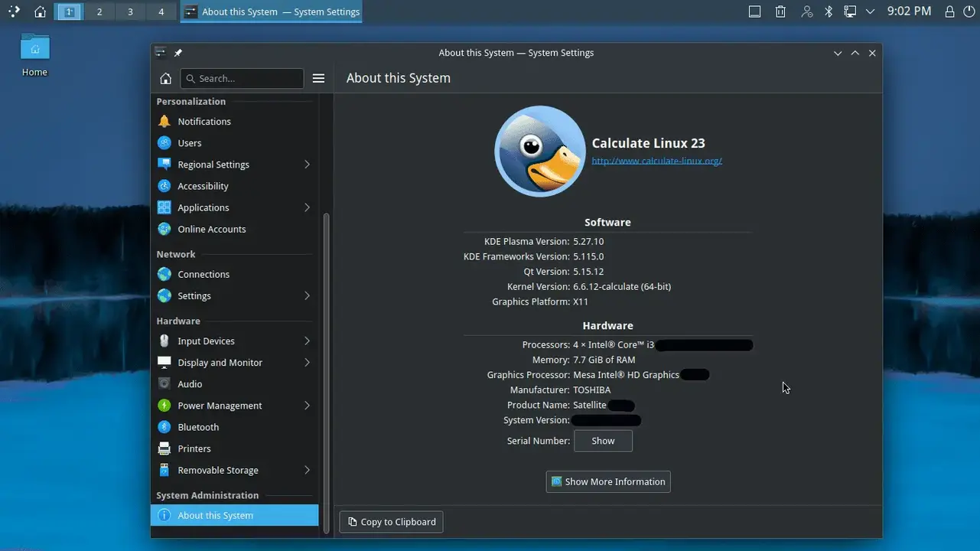Show the Serial Number
This screenshot has height=551, width=980.
pos(603,441)
